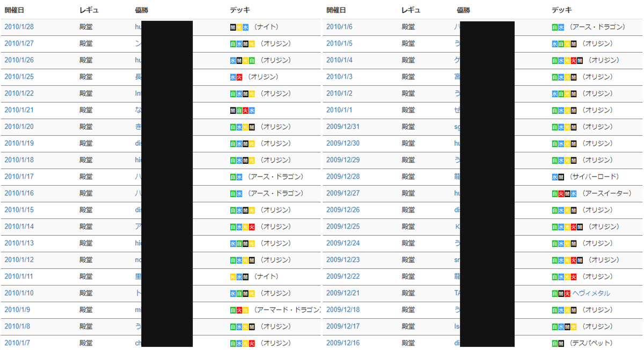644x350 pixels.
Task: Open the 2010/1/8 date link
Action: pyautogui.click(x=17, y=326)
